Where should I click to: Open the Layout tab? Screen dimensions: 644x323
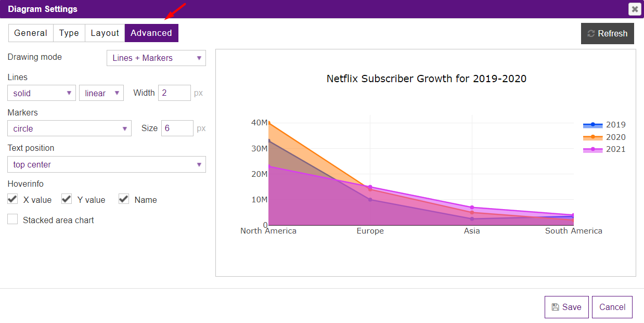tap(105, 33)
